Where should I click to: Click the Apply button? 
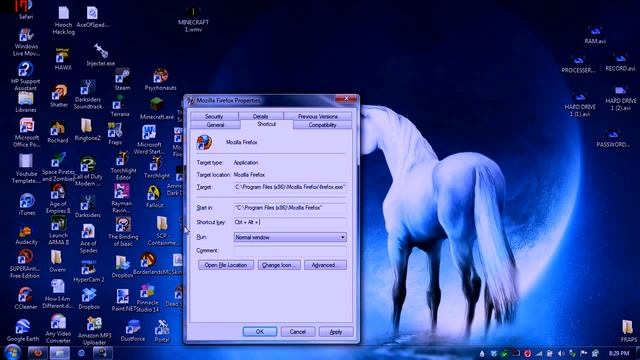[336, 331]
